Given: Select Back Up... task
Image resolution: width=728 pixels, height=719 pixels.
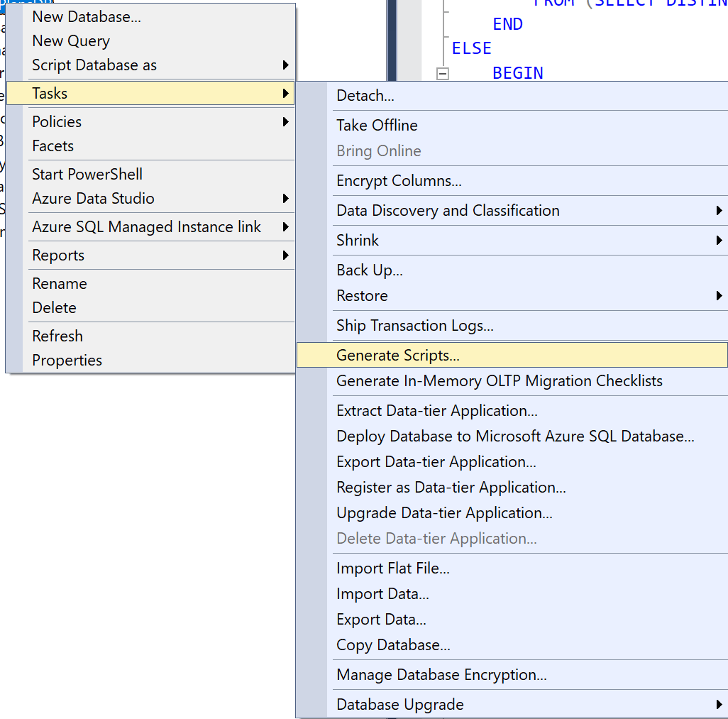Looking at the screenshot, I should (x=512, y=270).
